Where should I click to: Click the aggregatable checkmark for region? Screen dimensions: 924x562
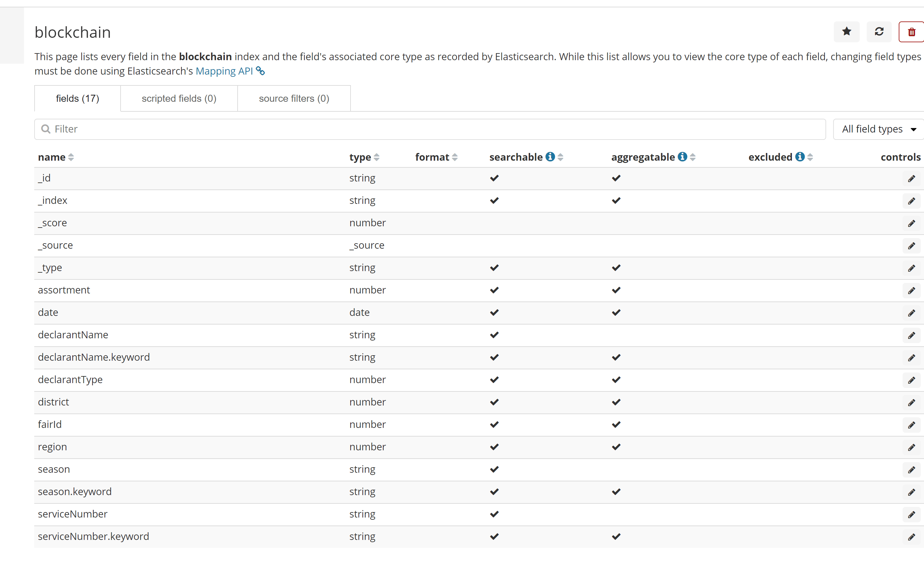[616, 447]
